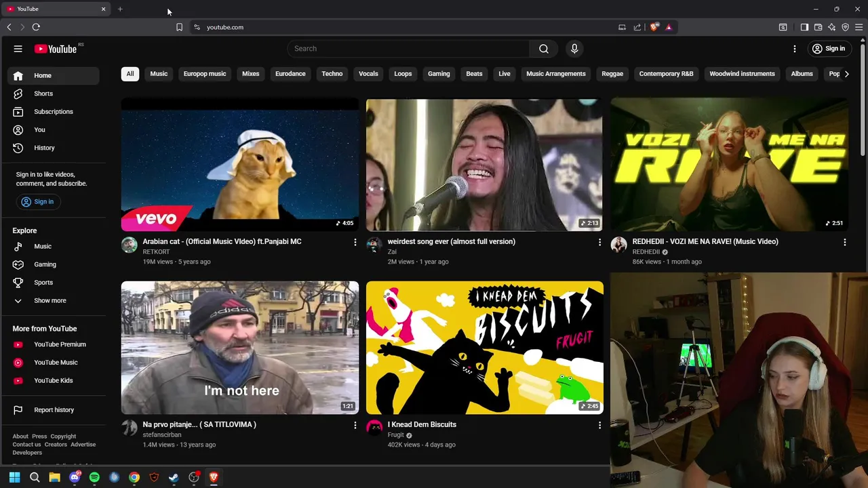Go back with browser back arrow
Screen dimensions: 868x488
tap(9, 27)
